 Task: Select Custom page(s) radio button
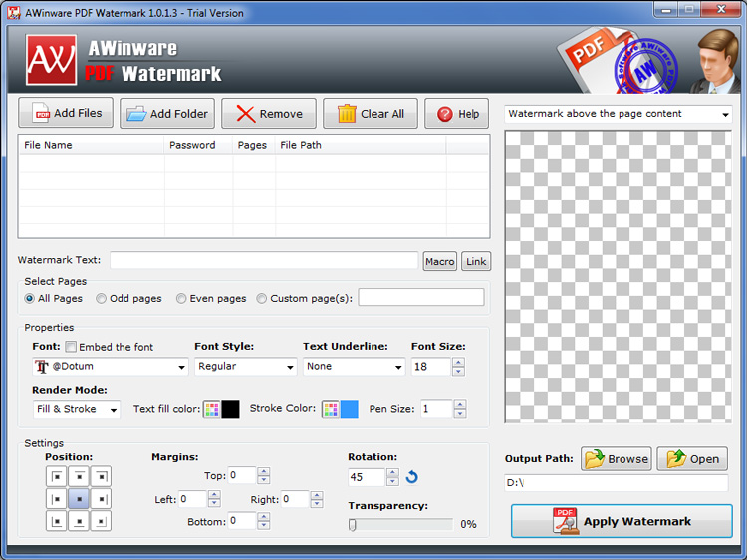[262, 298]
